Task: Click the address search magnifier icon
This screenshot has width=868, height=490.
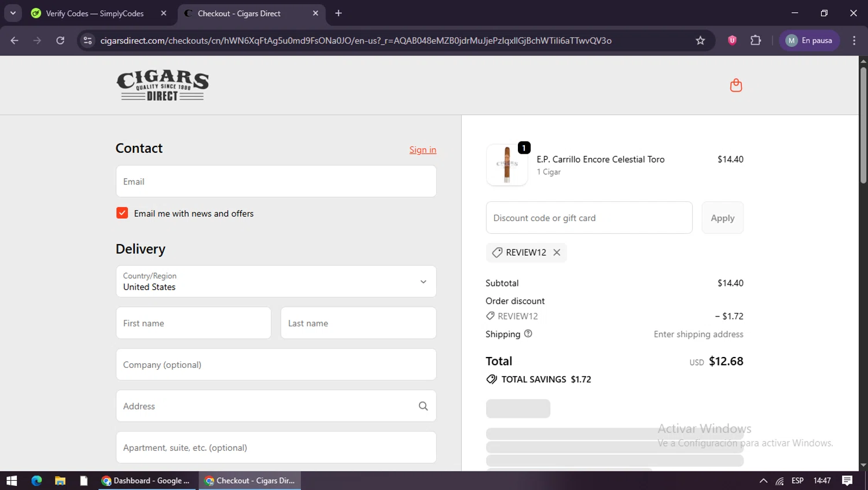Action: 423,406
